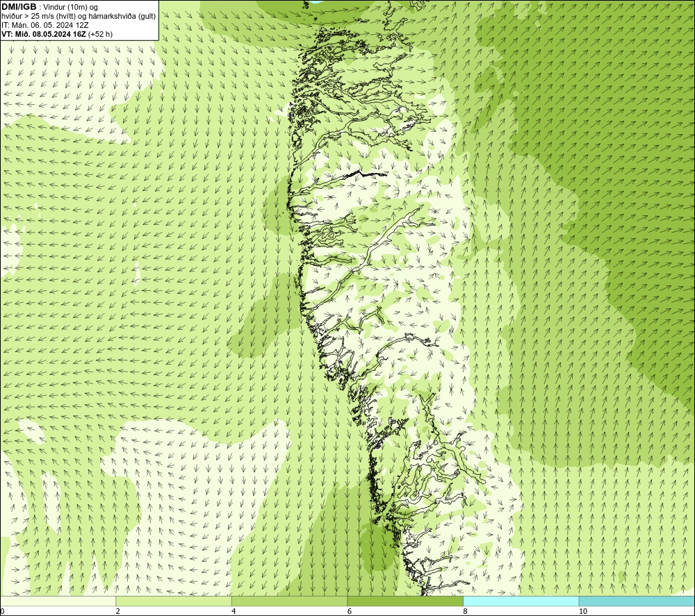The image size is (695, 616).
Task: Click the 'DMI/IGB' title text
Action: [x=19, y=7]
